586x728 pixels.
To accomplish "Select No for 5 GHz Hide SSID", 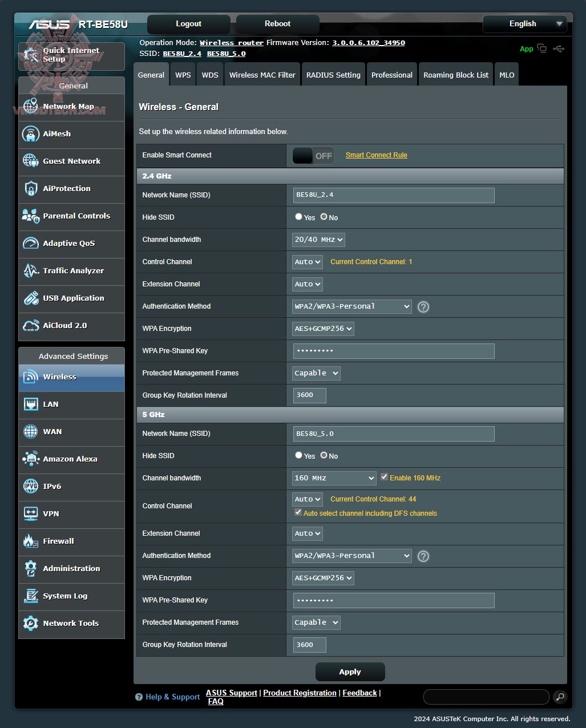I will pyautogui.click(x=324, y=455).
